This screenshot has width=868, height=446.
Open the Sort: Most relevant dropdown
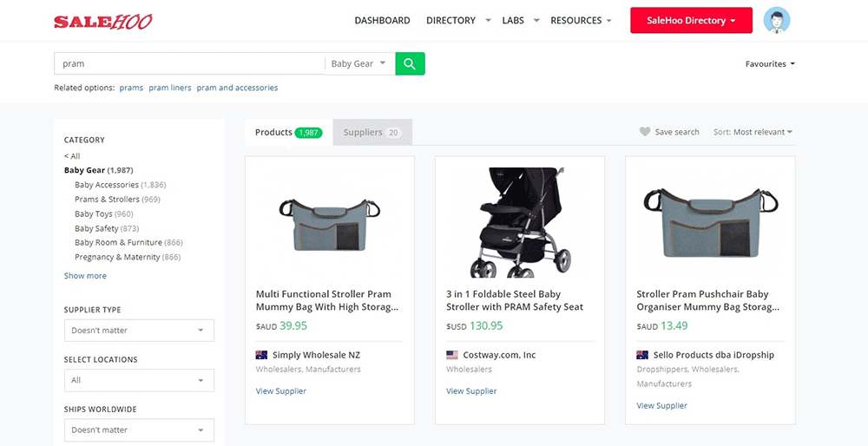[x=753, y=132]
